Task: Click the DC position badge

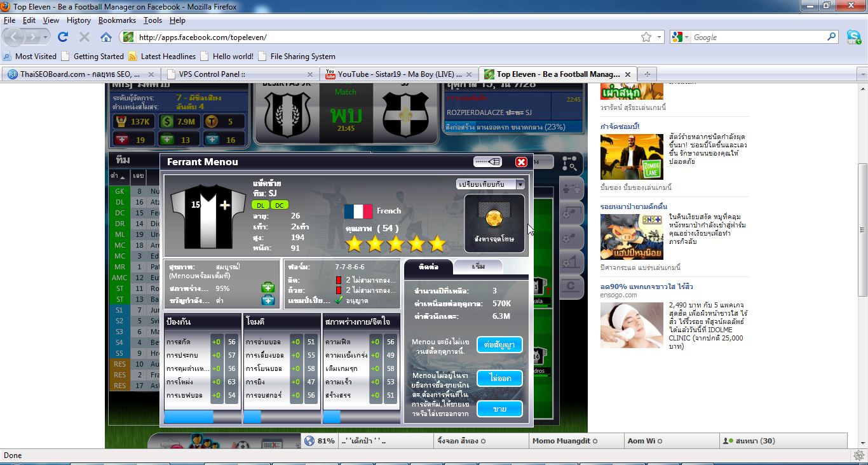Action: [280, 205]
